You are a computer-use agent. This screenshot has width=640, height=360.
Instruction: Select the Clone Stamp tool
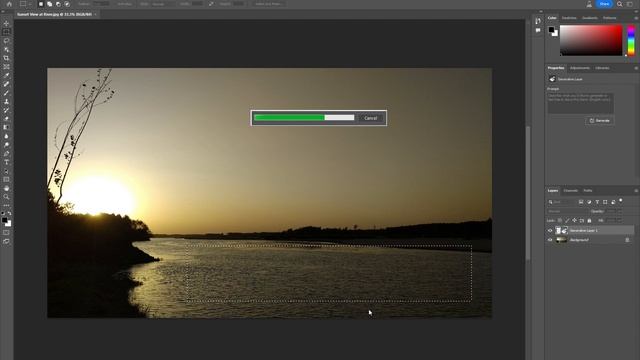pyautogui.click(x=6, y=101)
